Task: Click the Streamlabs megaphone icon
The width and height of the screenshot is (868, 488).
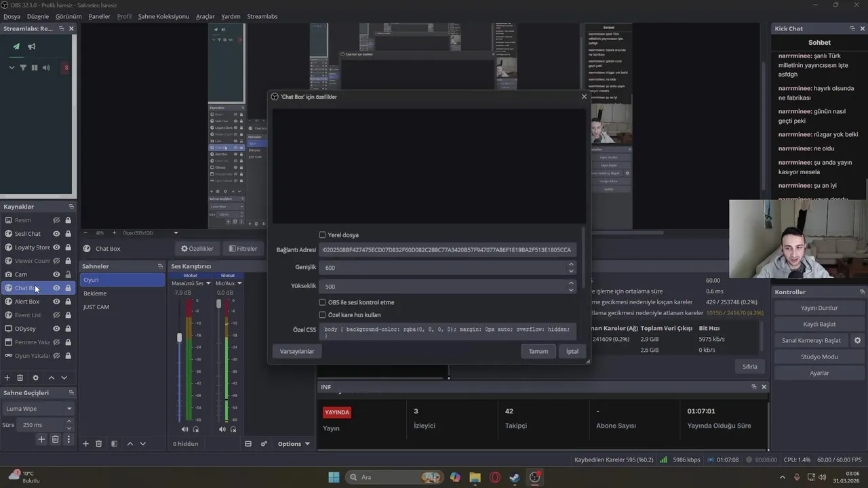Action: 31,47
